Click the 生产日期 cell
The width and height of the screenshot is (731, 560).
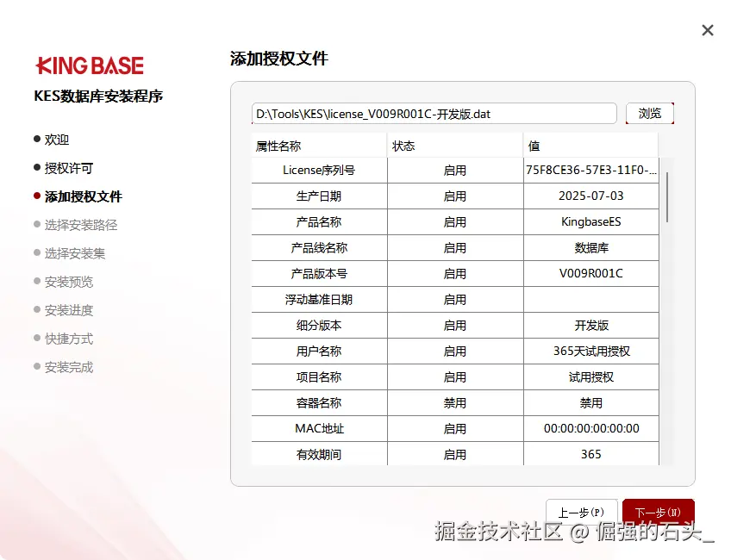point(319,196)
